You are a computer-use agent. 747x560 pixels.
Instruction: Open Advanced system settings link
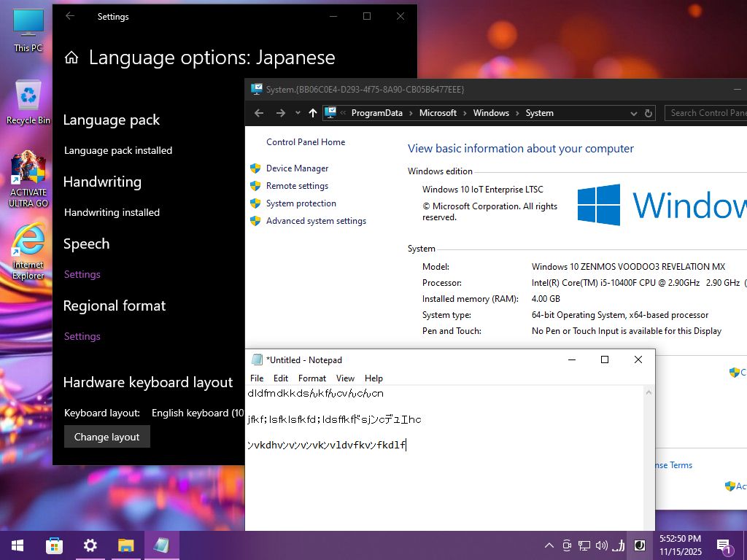(316, 221)
